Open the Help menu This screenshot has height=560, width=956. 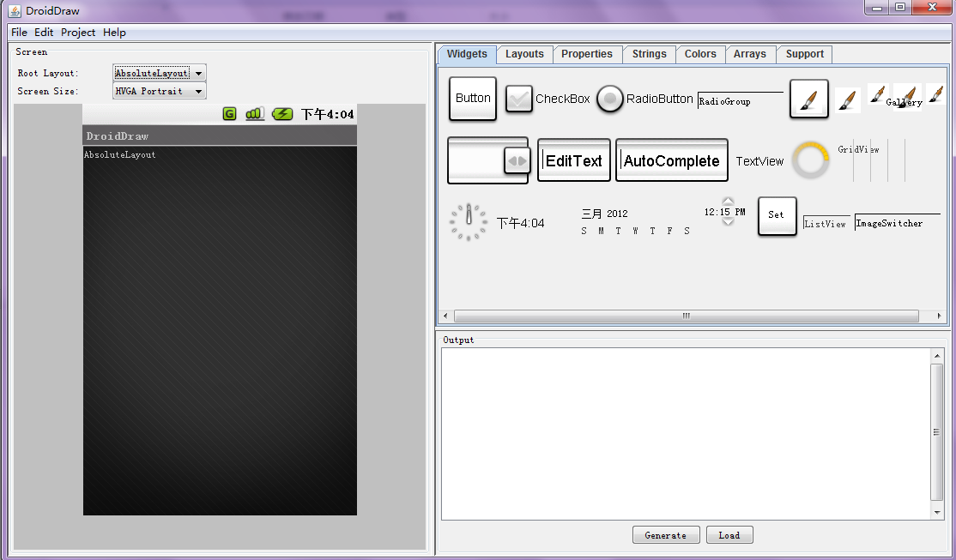pos(114,33)
